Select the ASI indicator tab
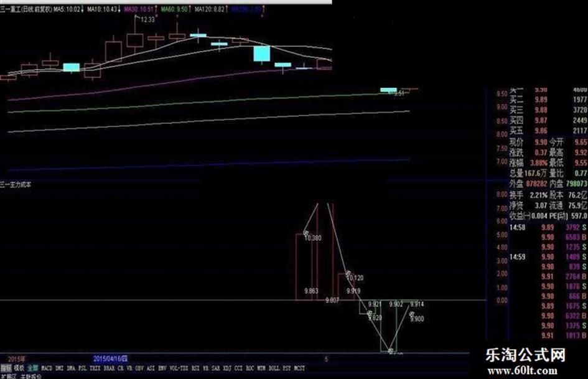The height and width of the screenshot is (379, 588). [151, 368]
